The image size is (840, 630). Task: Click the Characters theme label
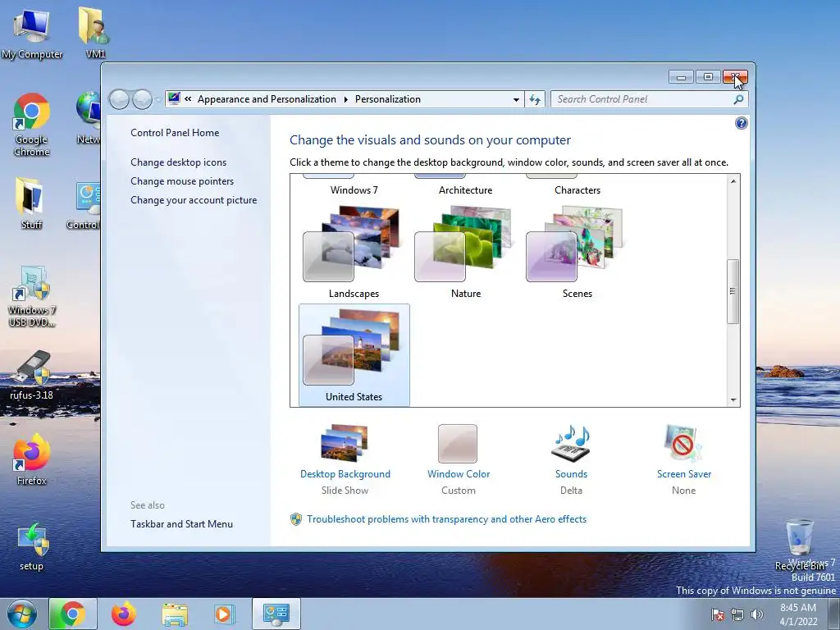577,190
